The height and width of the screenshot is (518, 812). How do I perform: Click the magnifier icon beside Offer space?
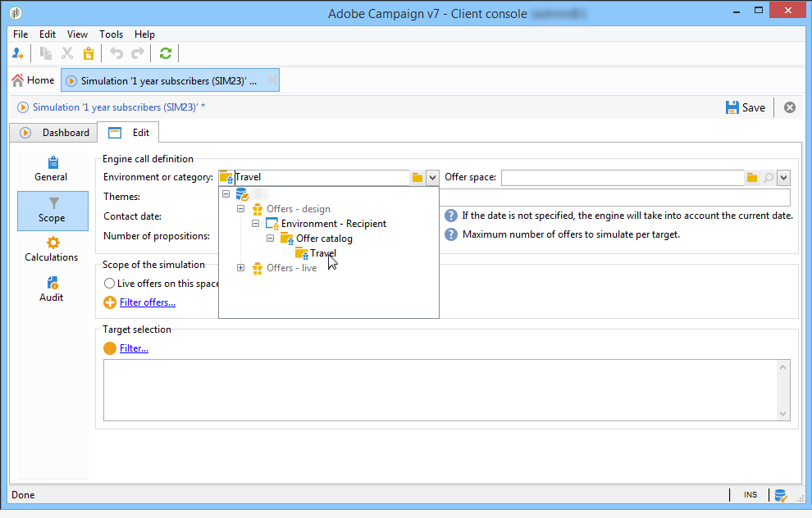point(769,178)
